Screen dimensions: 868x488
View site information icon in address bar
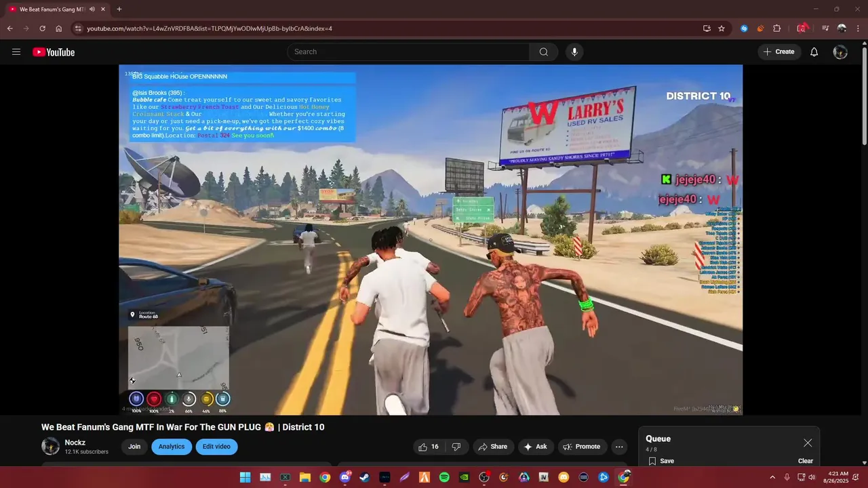[x=78, y=28]
